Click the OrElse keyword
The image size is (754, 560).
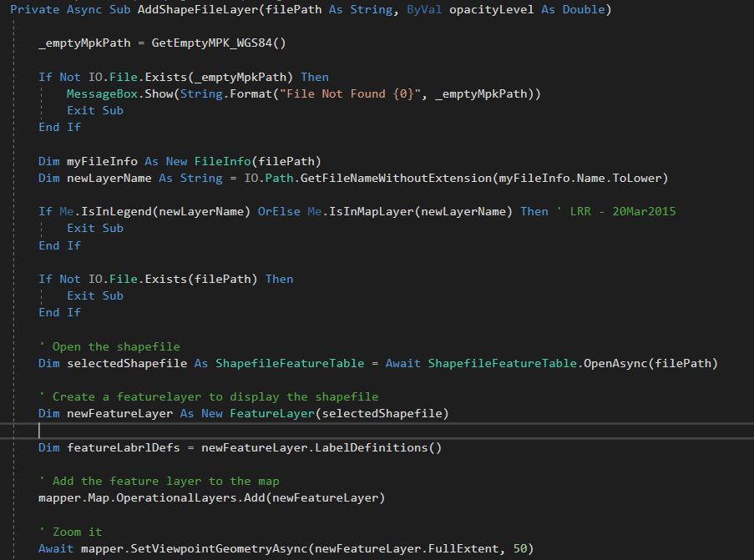point(279,211)
